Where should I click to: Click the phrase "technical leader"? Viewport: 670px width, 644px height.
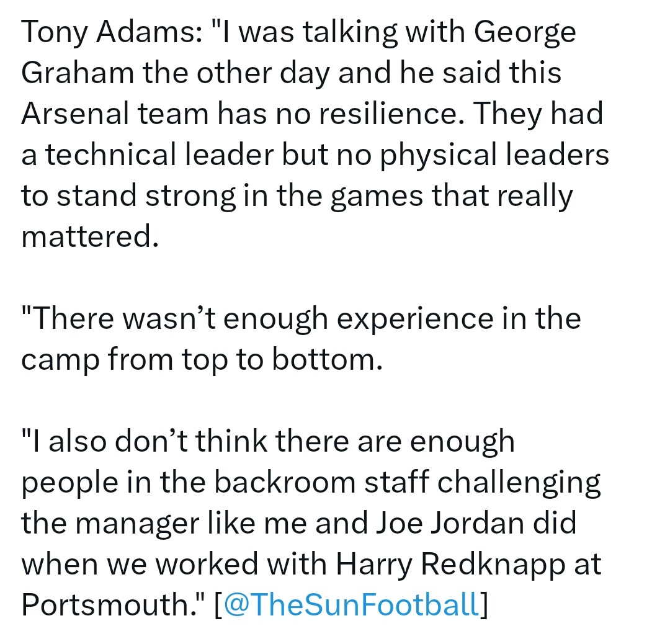point(159,154)
